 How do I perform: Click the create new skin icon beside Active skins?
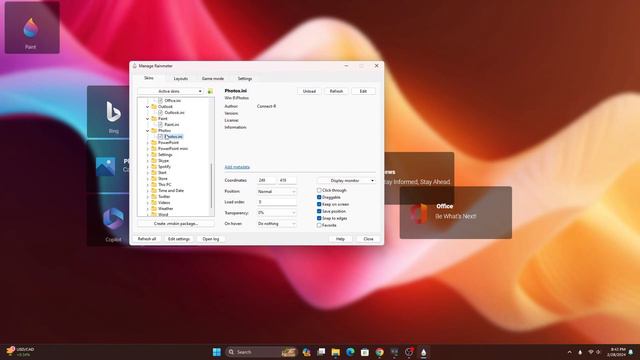point(210,91)
